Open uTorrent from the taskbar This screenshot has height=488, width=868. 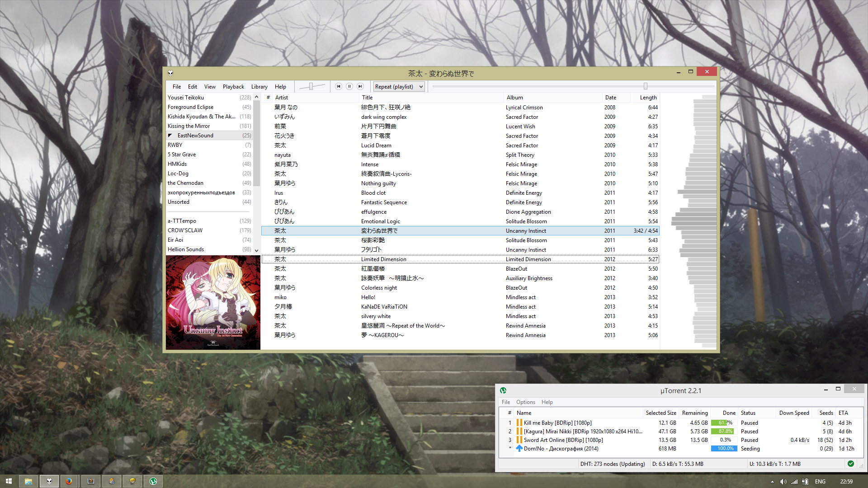point(153,481)
